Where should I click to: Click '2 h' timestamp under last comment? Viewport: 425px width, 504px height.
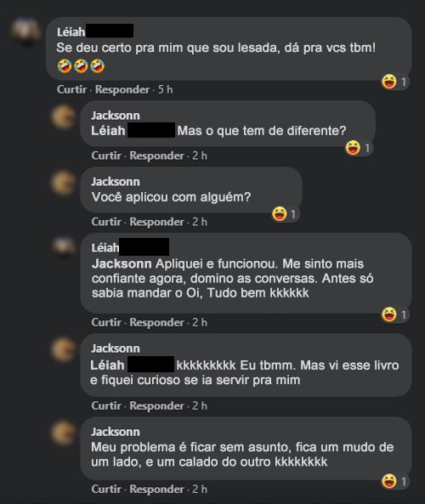point(200,490)
